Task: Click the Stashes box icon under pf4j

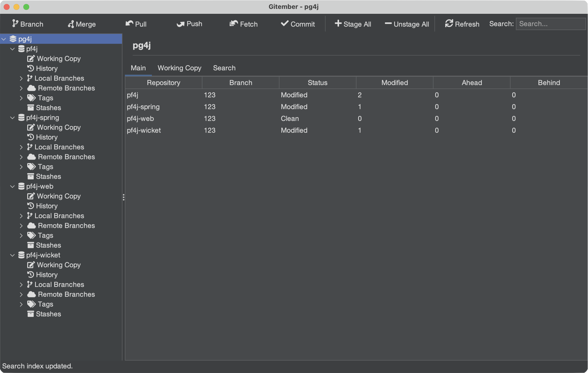Action: pos(30,108)
